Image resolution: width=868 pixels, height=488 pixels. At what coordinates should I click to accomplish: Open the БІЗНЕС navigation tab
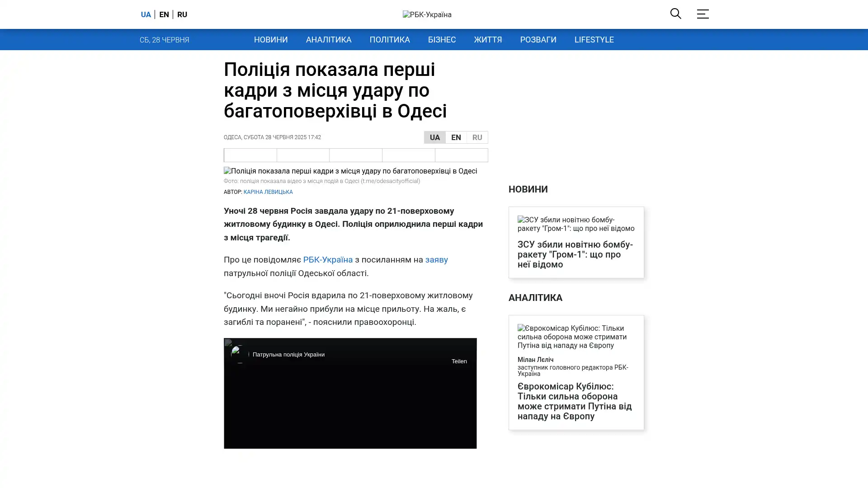[442, 40]
